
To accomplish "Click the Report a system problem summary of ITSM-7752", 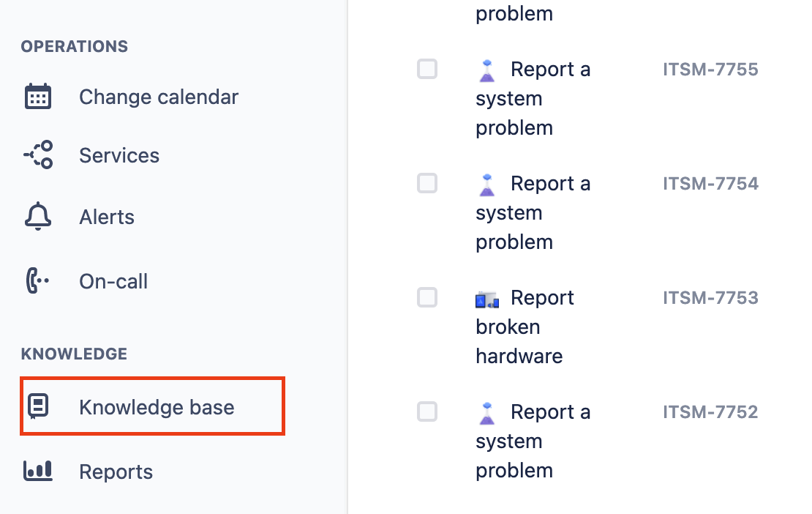I will pyautogui.click(x=534, y=441).
